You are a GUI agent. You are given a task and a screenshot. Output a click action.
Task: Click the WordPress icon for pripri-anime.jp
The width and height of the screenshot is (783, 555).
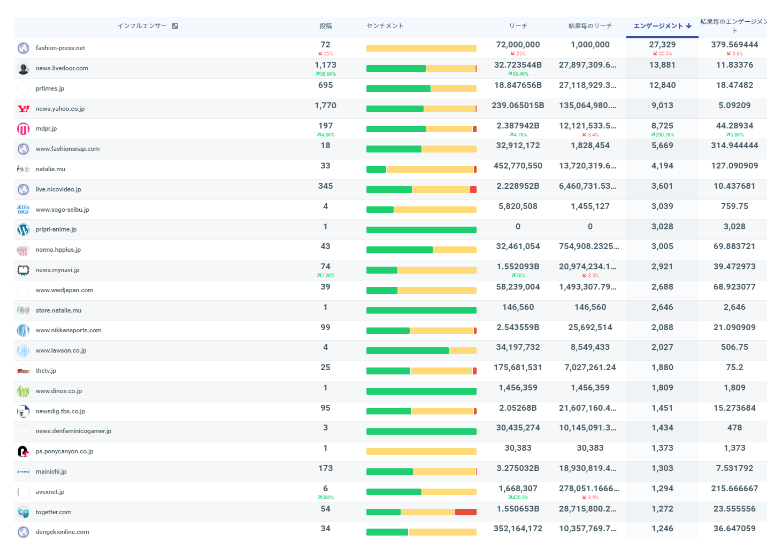23,229
